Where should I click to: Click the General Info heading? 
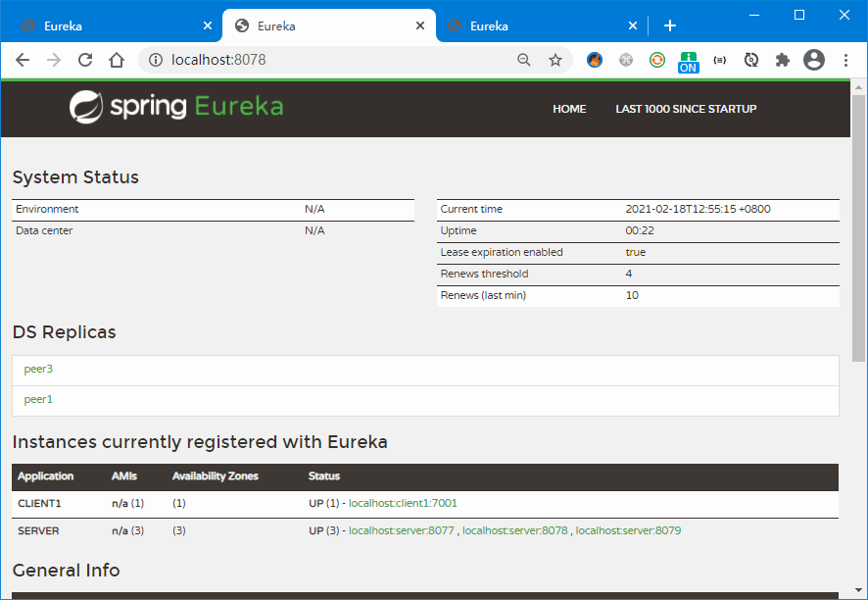click(66, 570)
